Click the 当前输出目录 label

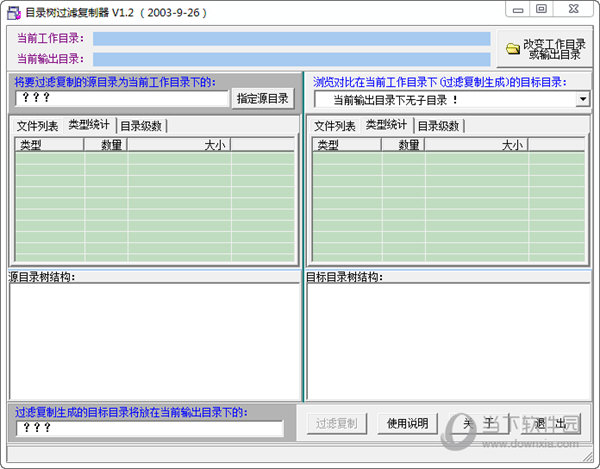pos(50,59)
